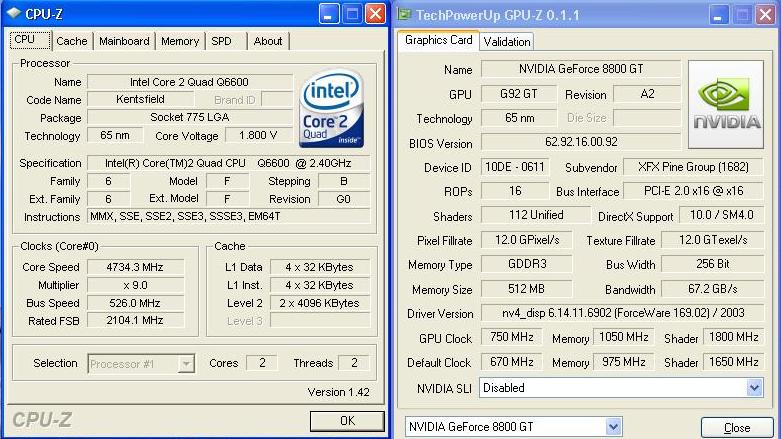Screen dimensions: 781x439
Task: Click the Cores count field
Action: 262,363
